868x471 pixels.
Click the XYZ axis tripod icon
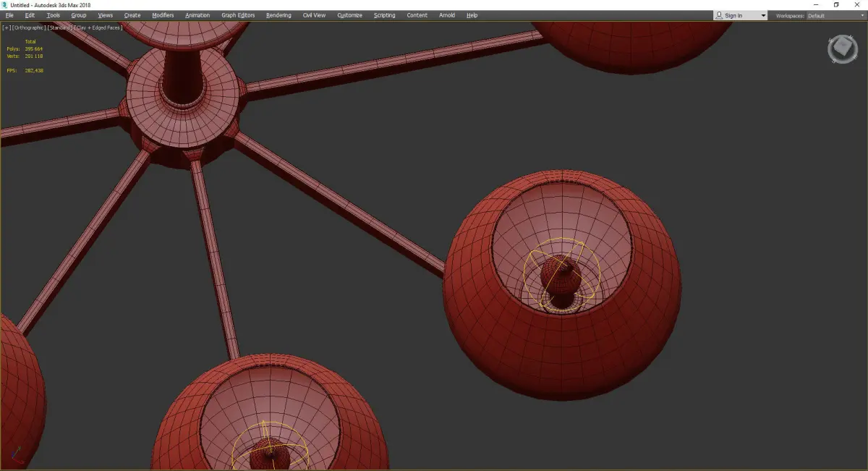16,456
